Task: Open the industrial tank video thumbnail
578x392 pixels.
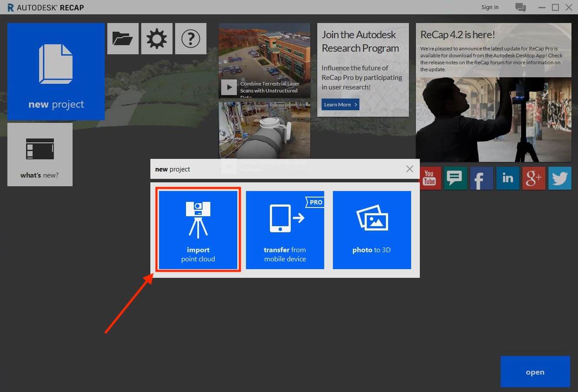Action: coord(265,130)
